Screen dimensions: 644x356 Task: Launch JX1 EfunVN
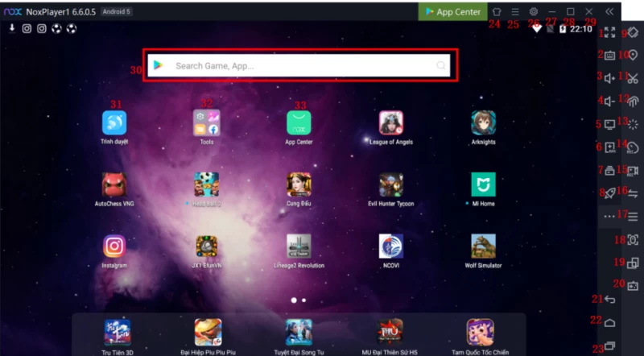207,246
